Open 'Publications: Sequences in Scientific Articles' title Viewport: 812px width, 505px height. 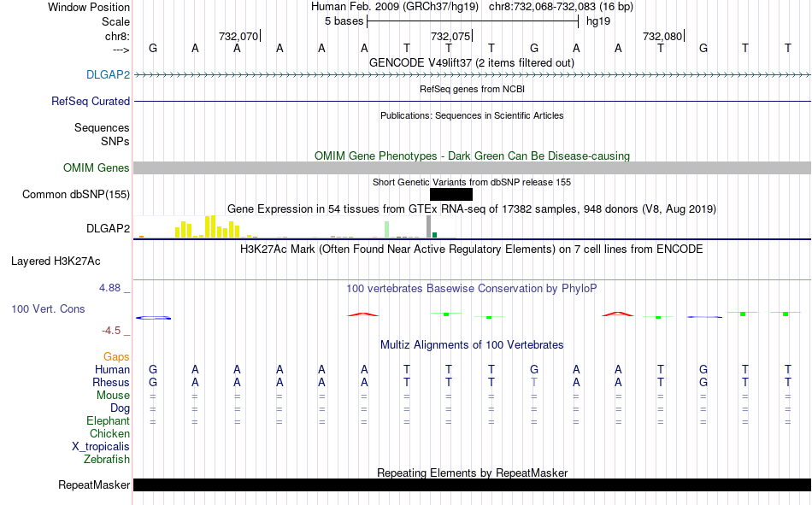click(472, 115)
